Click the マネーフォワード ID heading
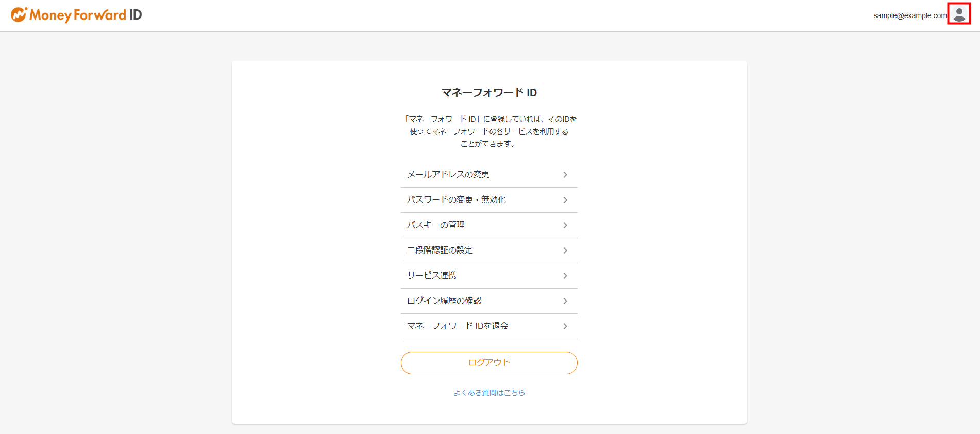This screenshot has height=434, width=980. tap(489, 93)
